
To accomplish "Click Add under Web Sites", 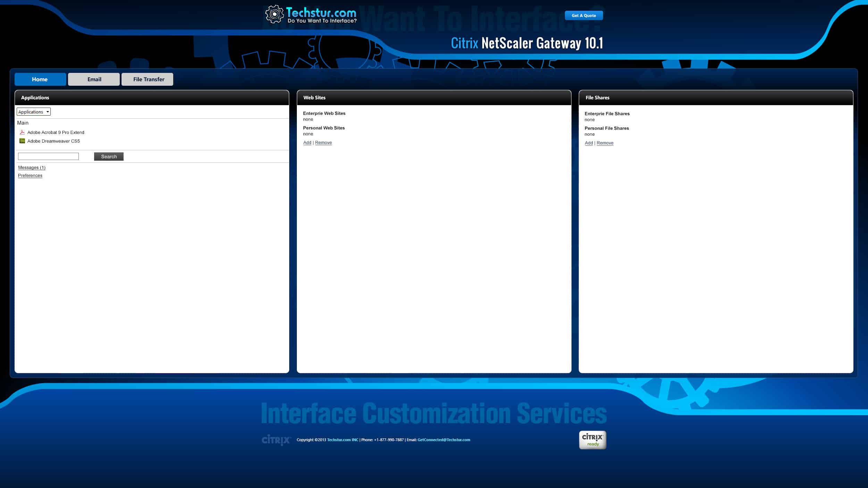I will [307, 142].
